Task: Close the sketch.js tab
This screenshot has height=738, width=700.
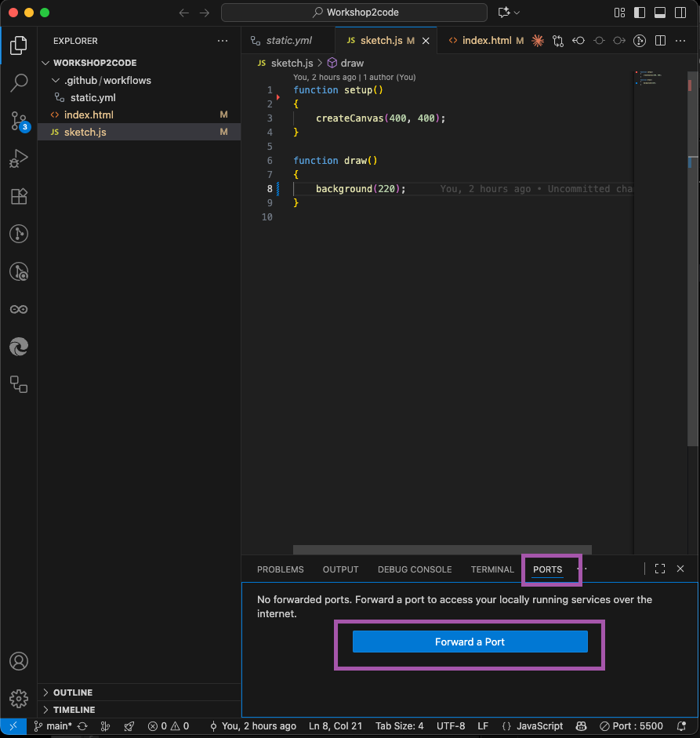Action: (x=426, y=41)
